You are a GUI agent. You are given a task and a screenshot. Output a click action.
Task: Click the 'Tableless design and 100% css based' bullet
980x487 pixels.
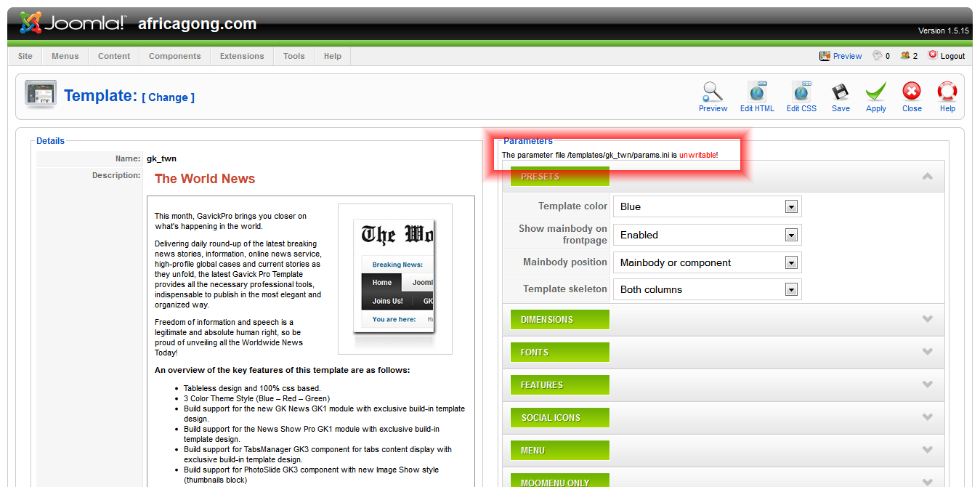[252, 388]
